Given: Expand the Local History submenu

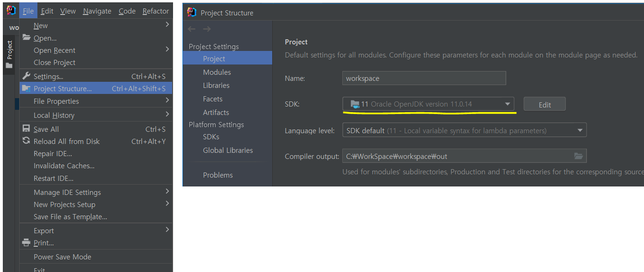Looking at the screenshot, I should coord(96,115).
